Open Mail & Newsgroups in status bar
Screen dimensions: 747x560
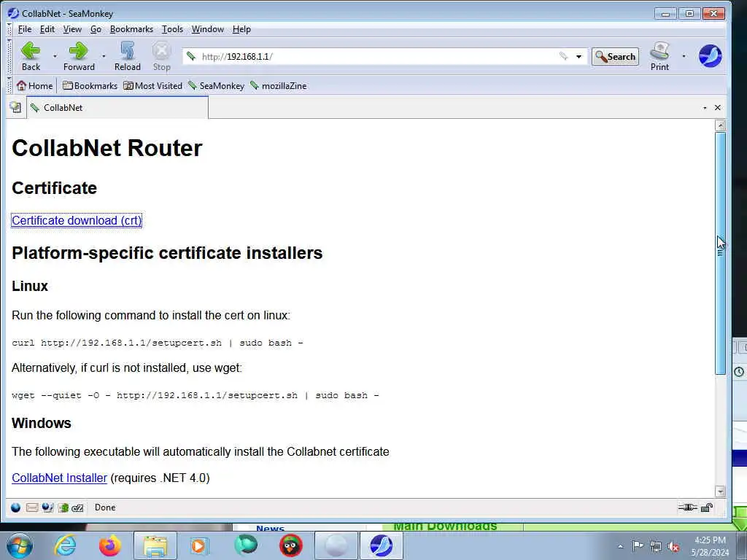coord(32,507)
